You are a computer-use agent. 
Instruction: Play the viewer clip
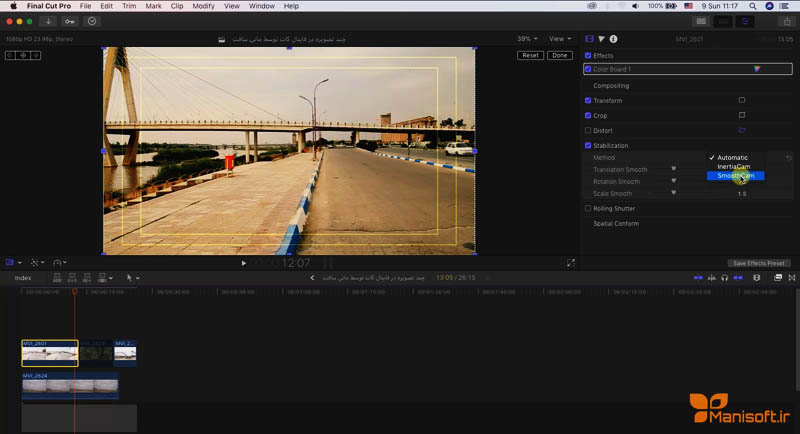click(x=244, y=263)
